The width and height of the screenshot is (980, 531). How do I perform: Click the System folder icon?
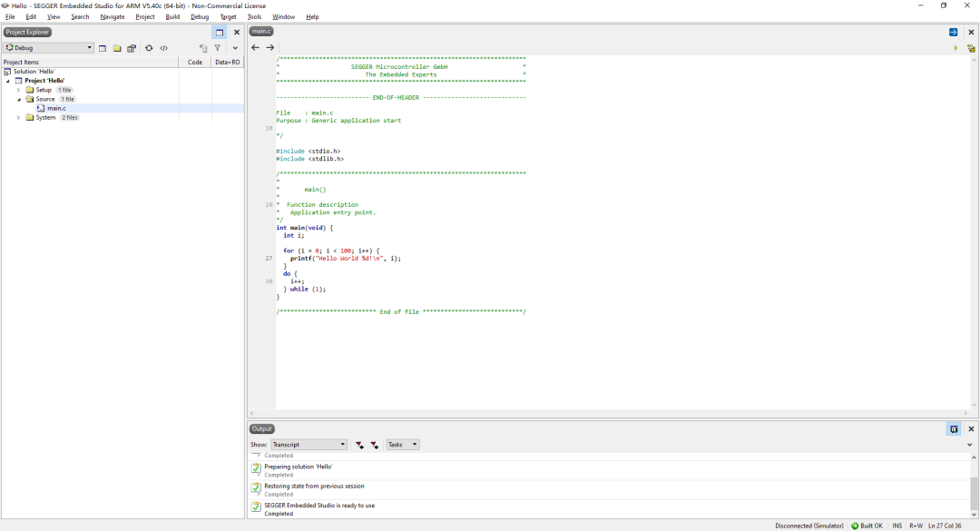tap(29, 118)
